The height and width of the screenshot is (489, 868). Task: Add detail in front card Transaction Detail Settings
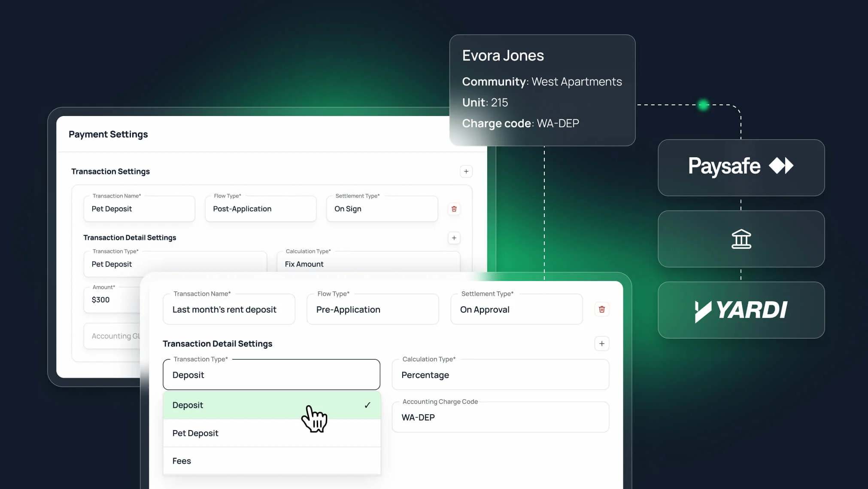(602, 344)
